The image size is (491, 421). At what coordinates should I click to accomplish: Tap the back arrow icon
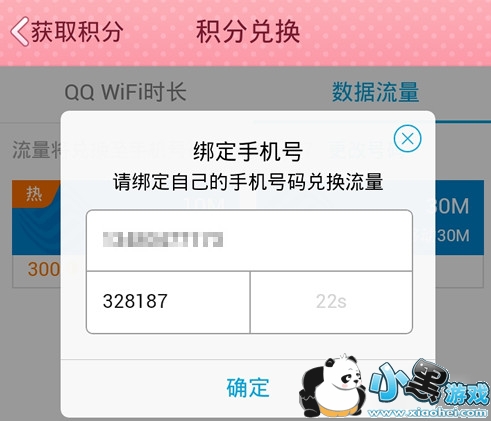tap(20, 32)
